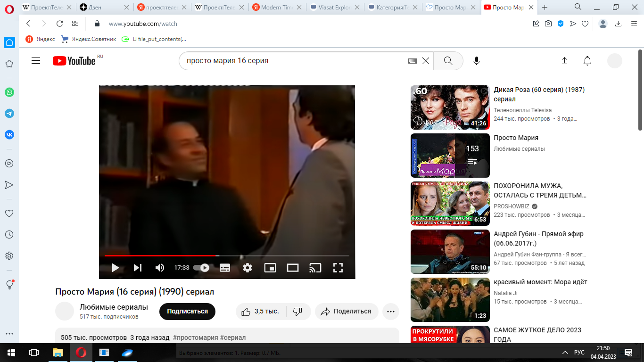
Task: Show hidden system tray icons chevron
Action: click(565, 353)
